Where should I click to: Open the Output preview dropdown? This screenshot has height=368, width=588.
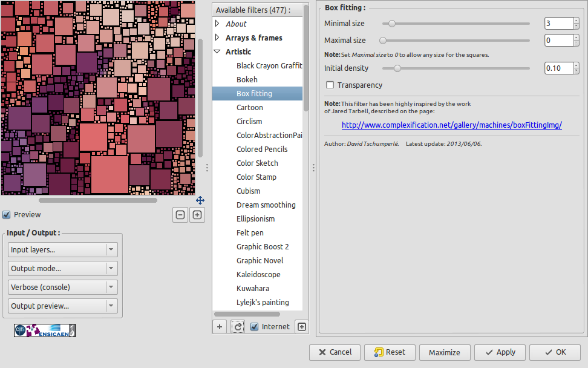pyautogui.click(x=63, y=306)
